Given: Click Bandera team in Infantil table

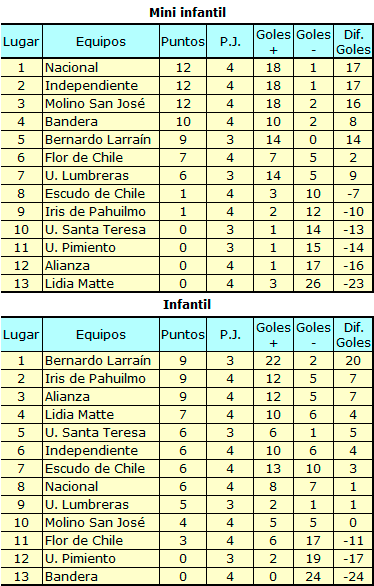Looking at the screenshot, I should (71, 577).
